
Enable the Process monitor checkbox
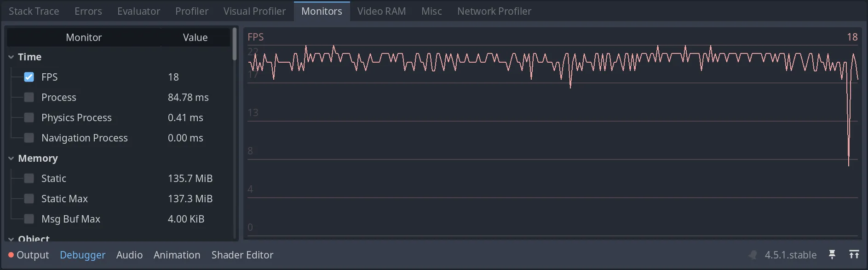[29, 97]
